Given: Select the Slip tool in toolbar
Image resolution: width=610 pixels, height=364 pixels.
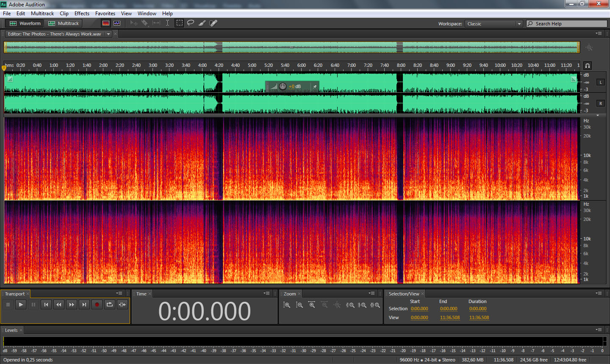Looking at the screenshot, I should pyautogui.click(x=156, y=23).
